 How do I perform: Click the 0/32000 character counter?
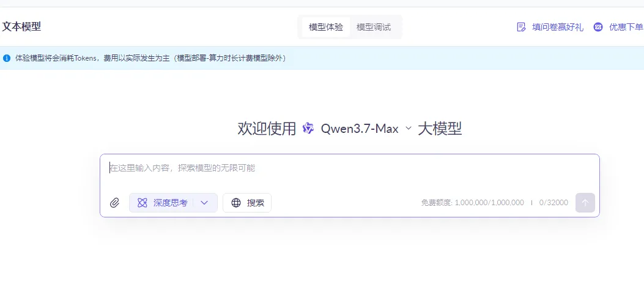[x=553, y=203]
